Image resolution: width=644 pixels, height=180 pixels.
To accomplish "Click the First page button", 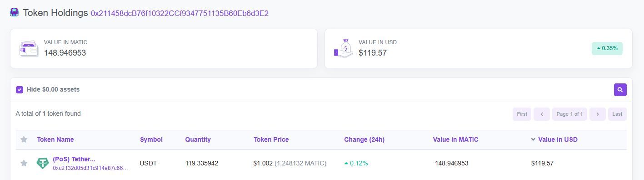I will (522, 114).
